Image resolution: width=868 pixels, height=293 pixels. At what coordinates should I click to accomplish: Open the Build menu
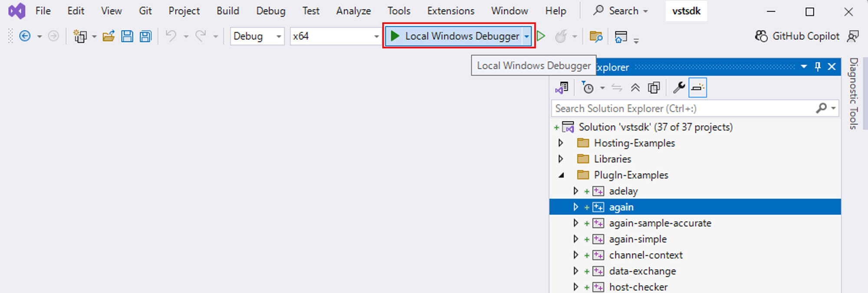point(228,11)
